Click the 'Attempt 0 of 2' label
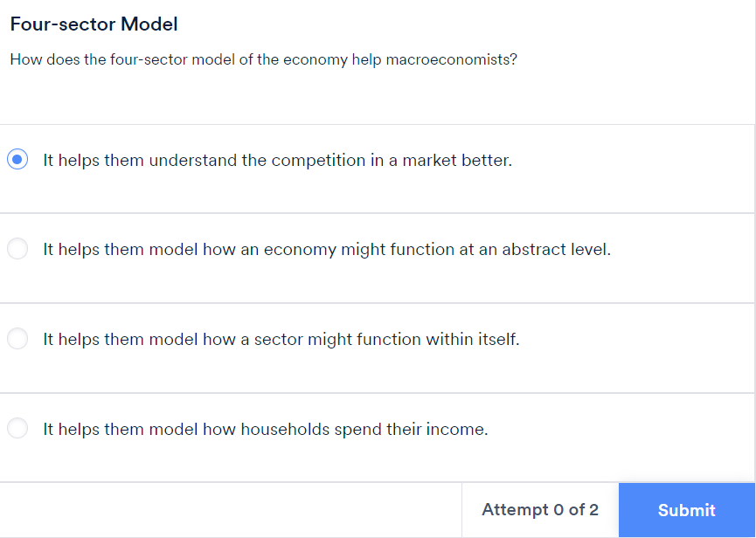The height and width of the screenshot is (538, 756). pos(539,510)
